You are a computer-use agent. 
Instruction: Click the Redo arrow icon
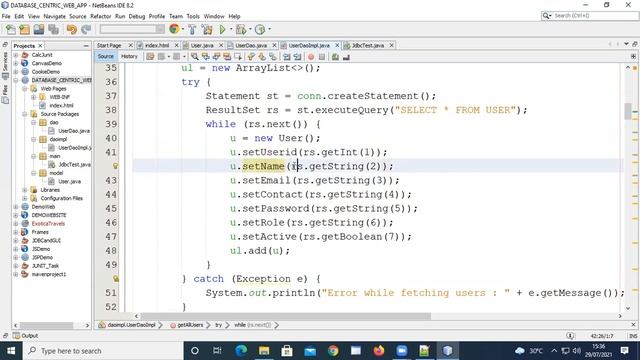pos(86,29)
